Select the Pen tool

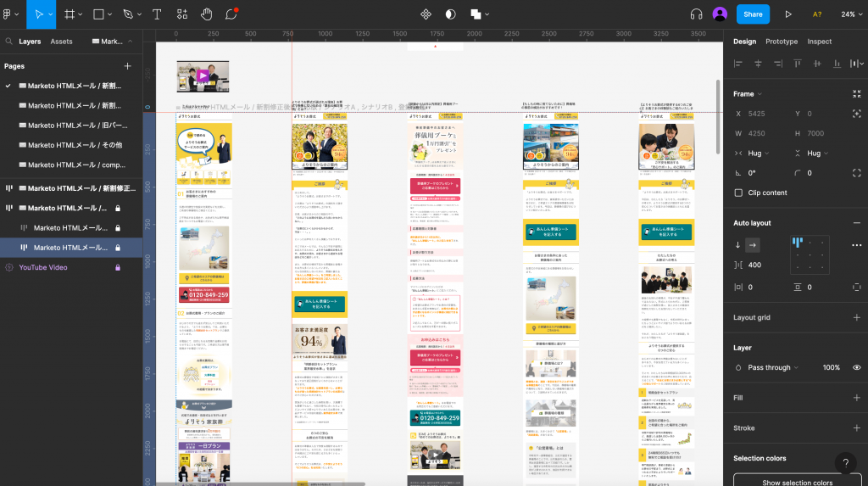tap(127, 14)
